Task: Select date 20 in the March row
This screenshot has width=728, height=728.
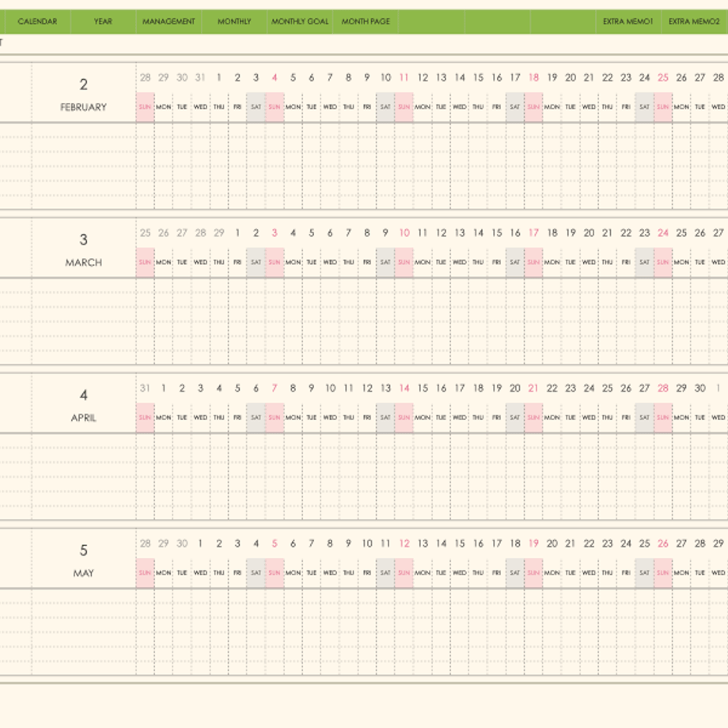Action: click(x=590, y=233)
